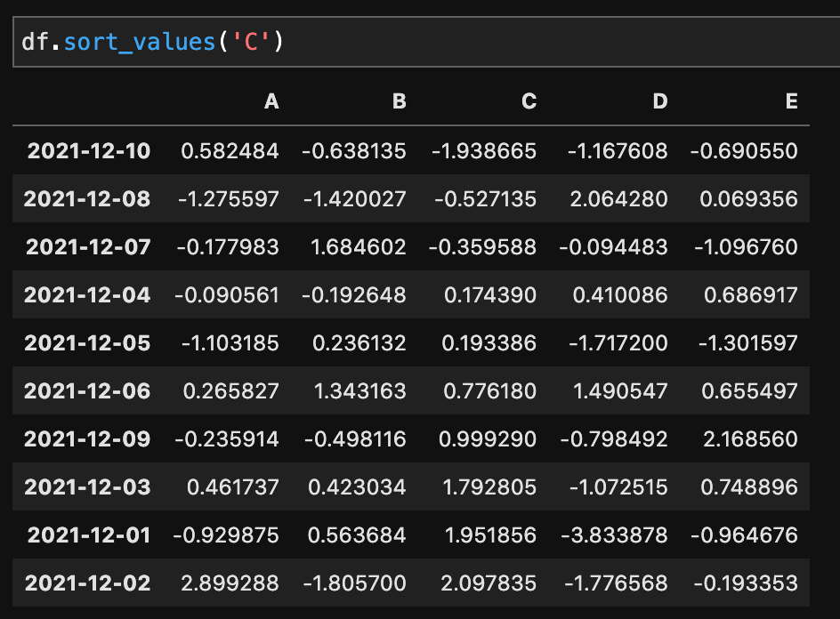
Task: Click cell value -1.938665 in column C
Action: coord(484,151)
